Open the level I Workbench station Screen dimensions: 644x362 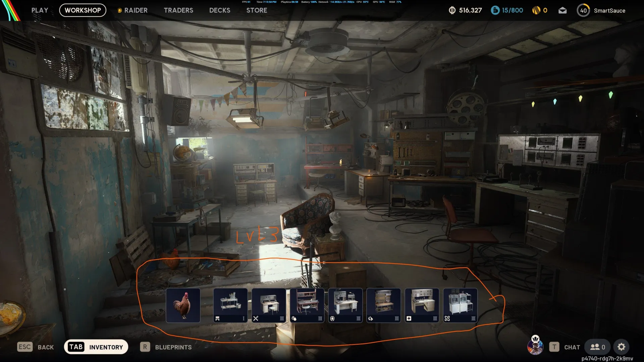230,305
